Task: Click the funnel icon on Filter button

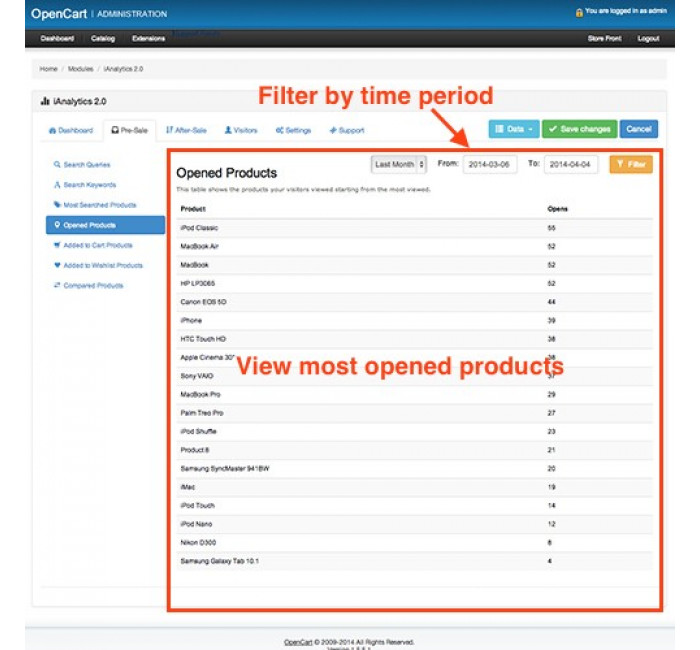Action: click(620, 164)
